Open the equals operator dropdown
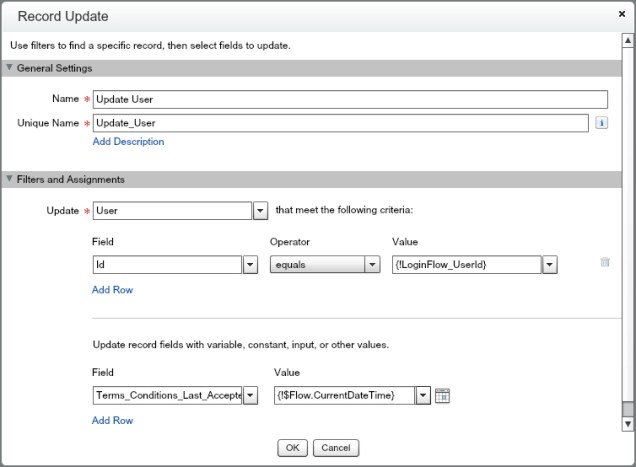The image size is (636, 467). click(x=372, y=265)
